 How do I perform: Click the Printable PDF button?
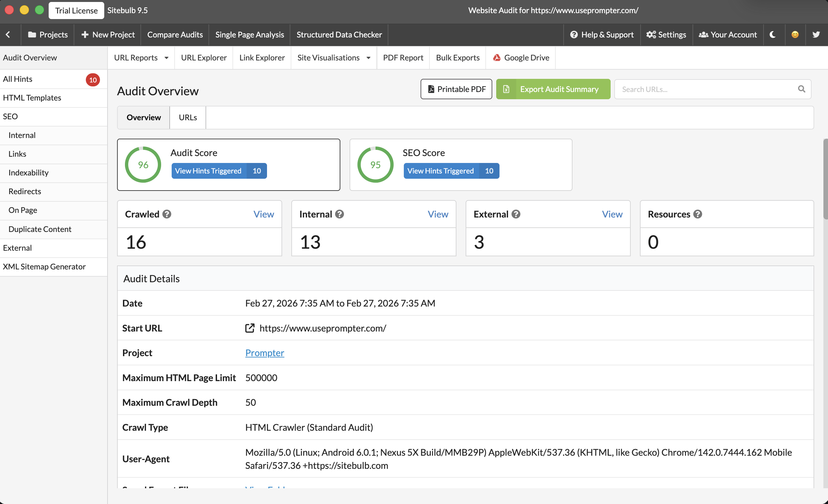(x=456, y=89)
